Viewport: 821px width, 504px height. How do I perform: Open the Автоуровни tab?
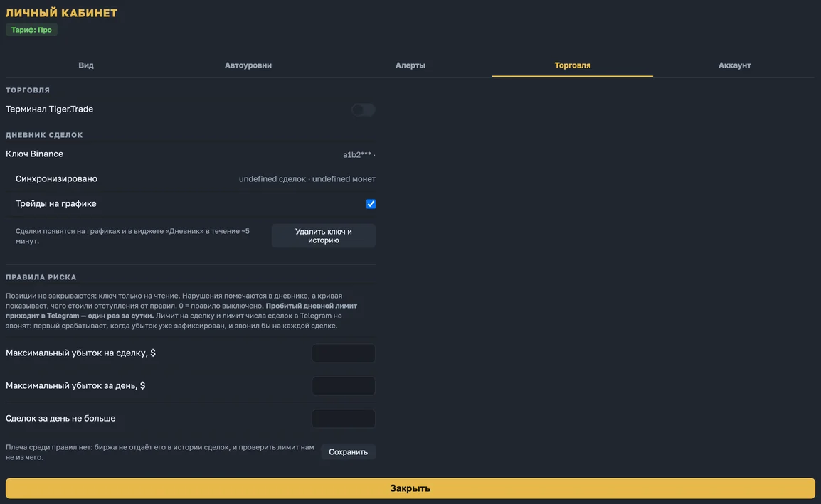coord(248,65)
